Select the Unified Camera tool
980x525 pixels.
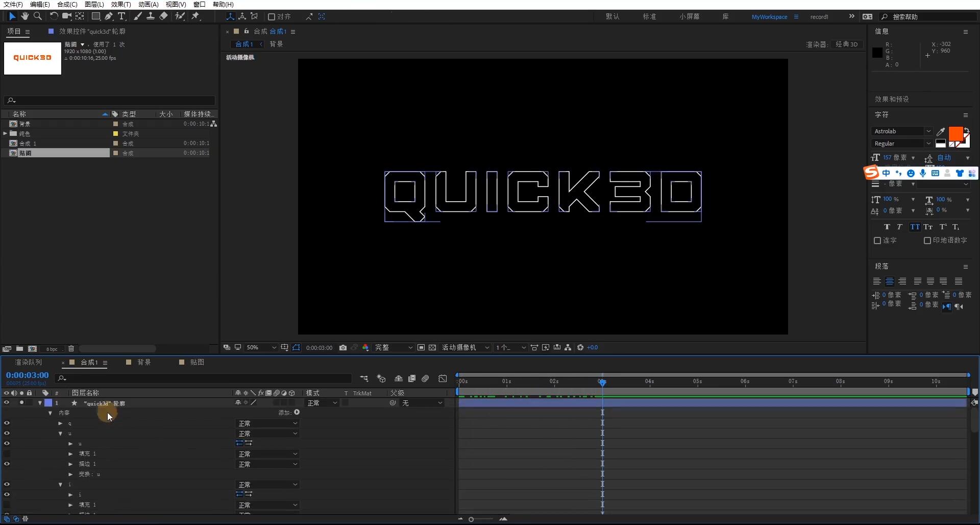(x=67, y=16)
